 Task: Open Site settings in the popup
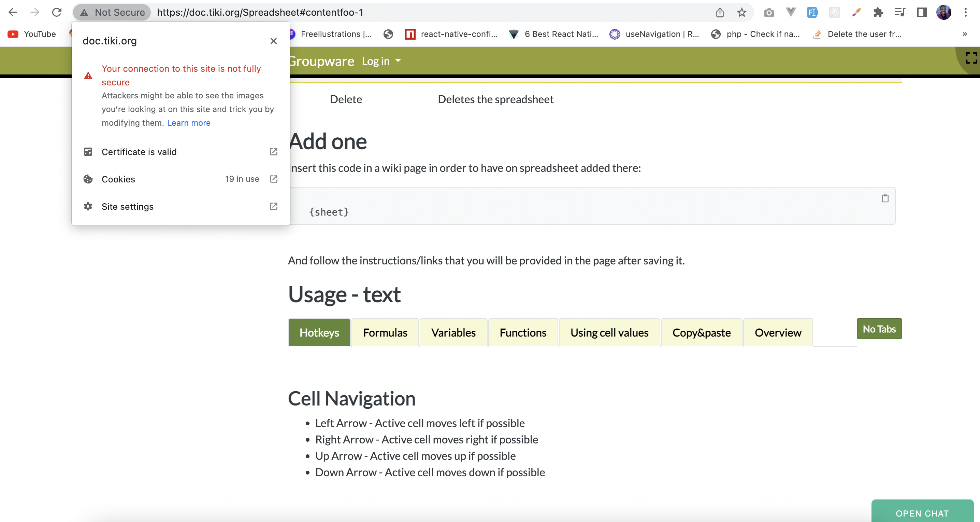coord(180,206)
